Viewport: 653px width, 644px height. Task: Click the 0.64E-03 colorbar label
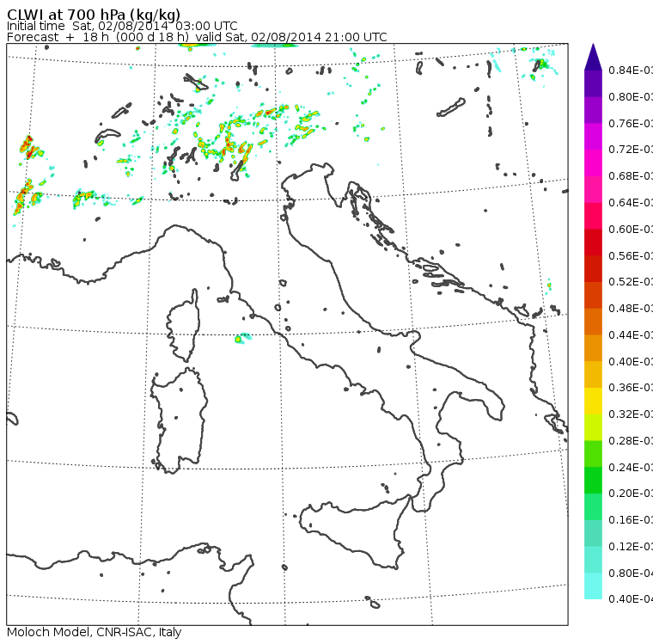(631, 203)
